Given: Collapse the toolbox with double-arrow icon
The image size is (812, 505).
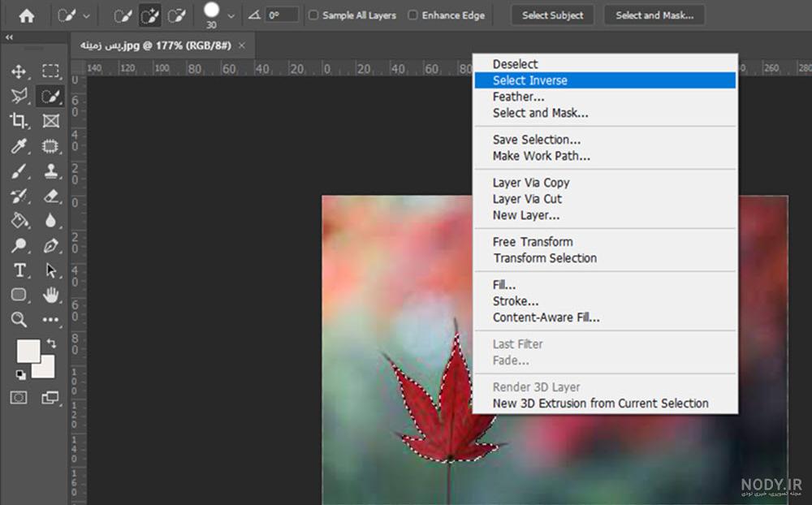Looking at the screenshot, I should click(9, 37).
